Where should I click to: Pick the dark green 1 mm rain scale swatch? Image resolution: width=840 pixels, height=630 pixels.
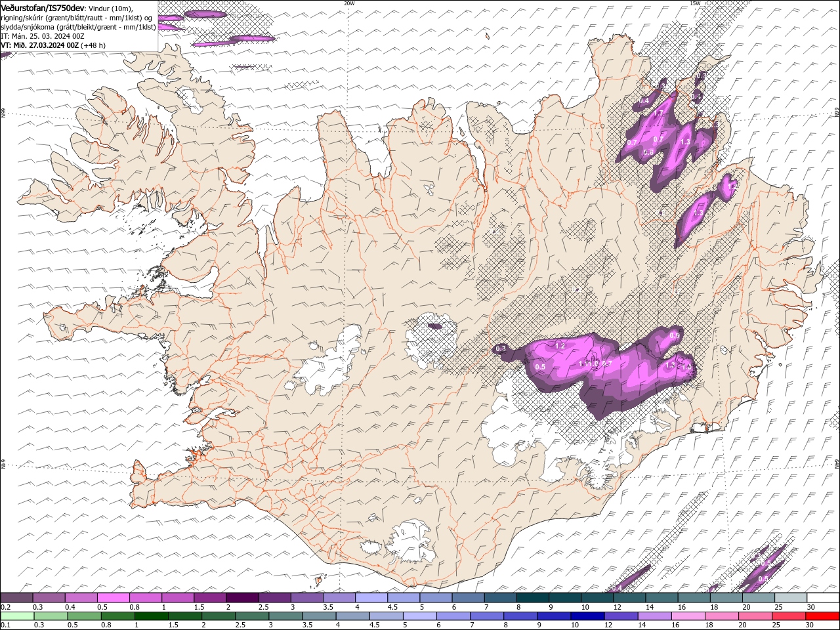click(x=151, y=616)
